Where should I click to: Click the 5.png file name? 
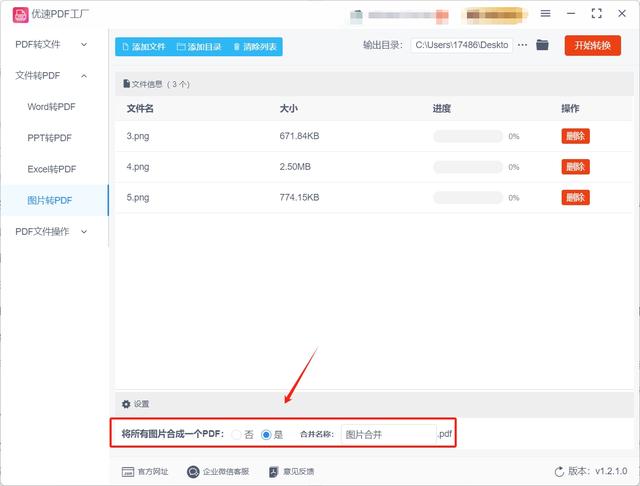tap(138, 198)
